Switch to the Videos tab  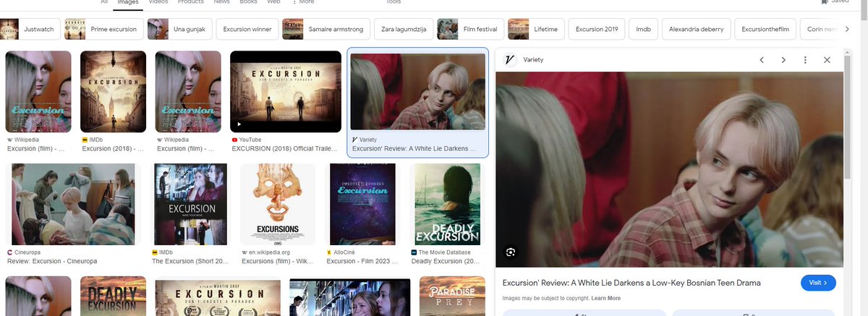pos(158,2)
